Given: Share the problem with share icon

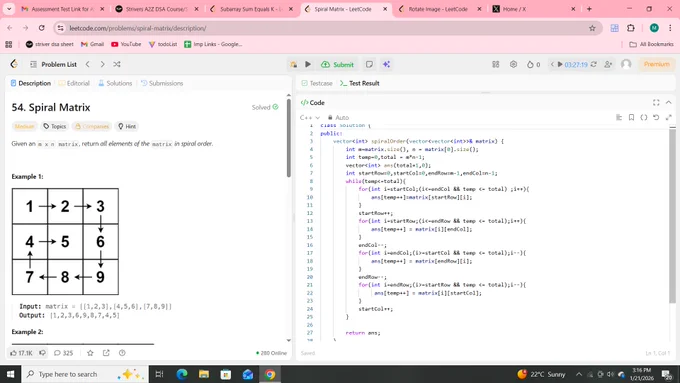Looking at the screenshot, I should click(x=106, y=353).
